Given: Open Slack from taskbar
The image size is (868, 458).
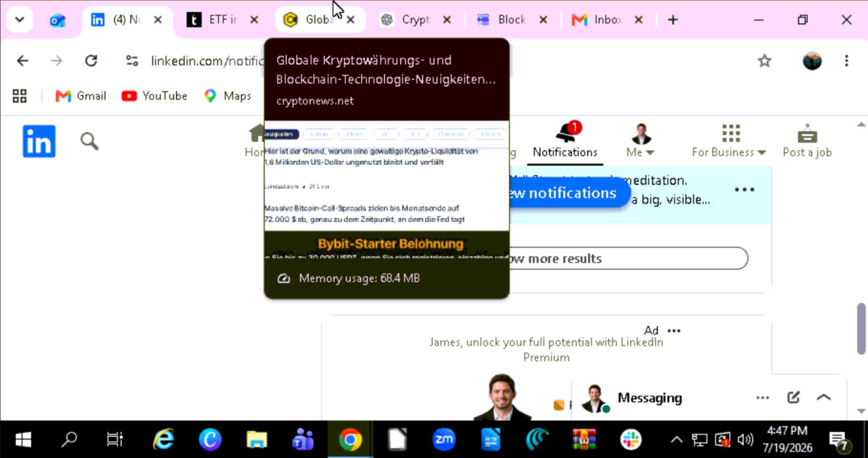Looking at the screenshot, I should [x=631, y=439].
